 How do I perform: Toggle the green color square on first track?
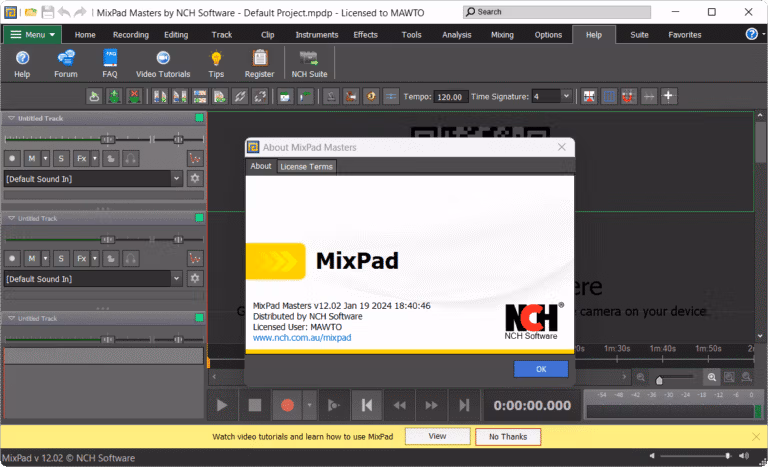click(x=199, y=118)
